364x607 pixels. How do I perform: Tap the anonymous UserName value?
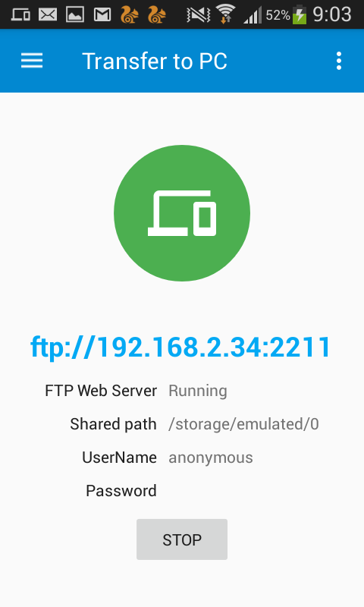point(211,458)
